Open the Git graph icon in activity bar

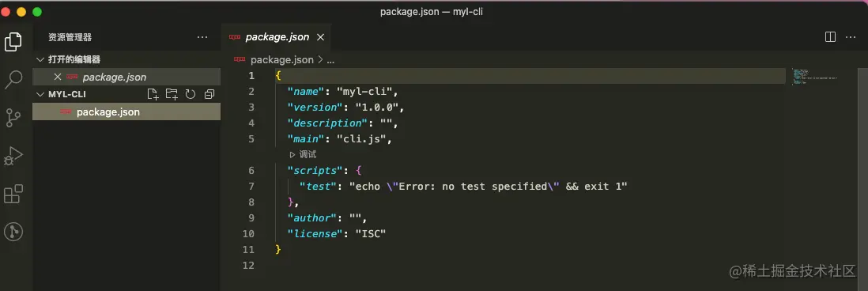[13, 232]
